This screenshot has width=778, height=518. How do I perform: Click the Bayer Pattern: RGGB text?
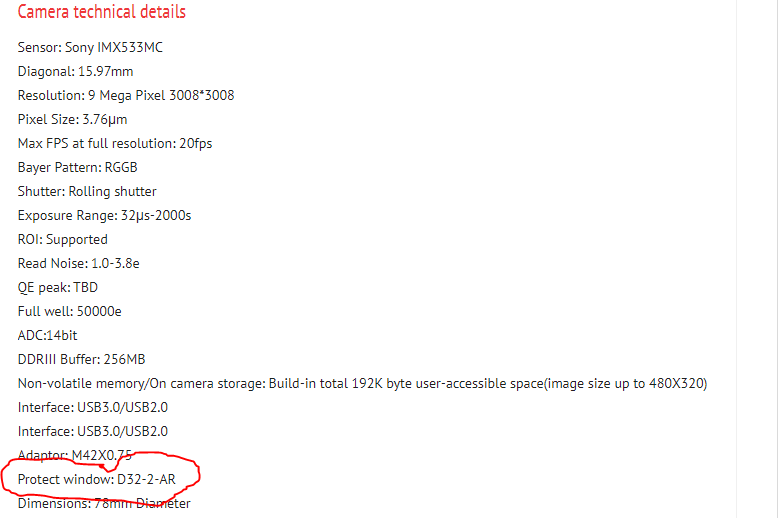coord(77,167)
